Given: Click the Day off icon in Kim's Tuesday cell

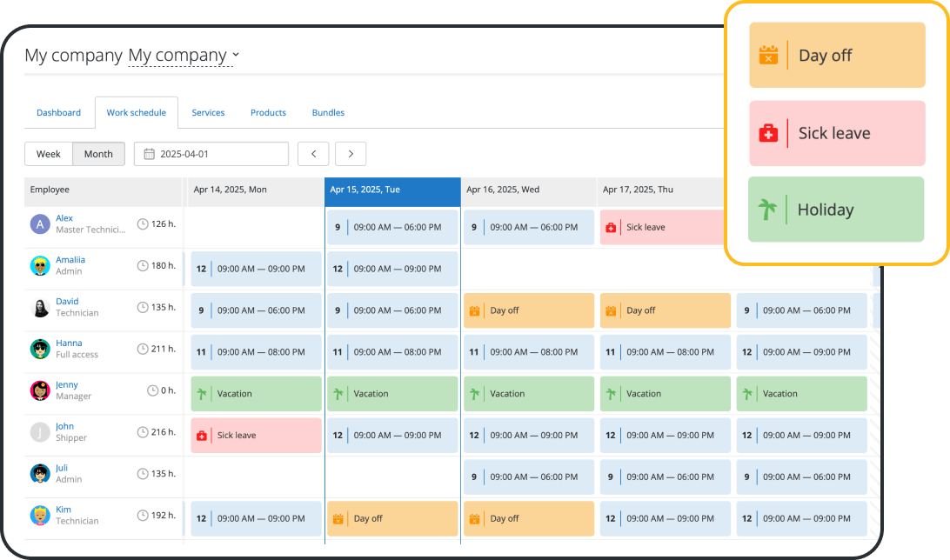Looking at the screenshot, I should [x=339, y=518].
